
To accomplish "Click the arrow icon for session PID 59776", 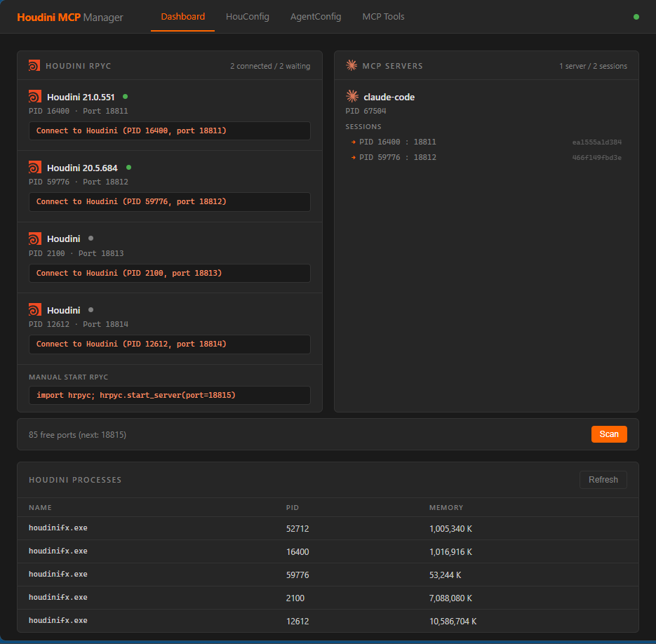I will coord(354,157).
